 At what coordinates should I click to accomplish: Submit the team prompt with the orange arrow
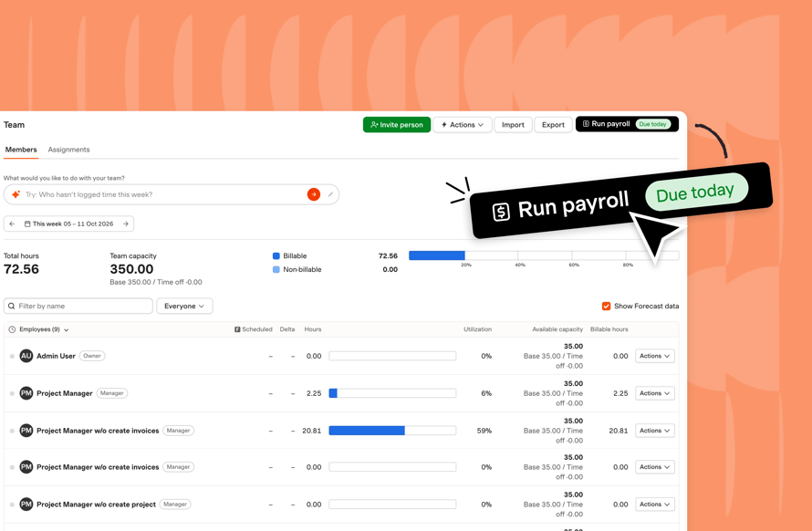(313, 194)
